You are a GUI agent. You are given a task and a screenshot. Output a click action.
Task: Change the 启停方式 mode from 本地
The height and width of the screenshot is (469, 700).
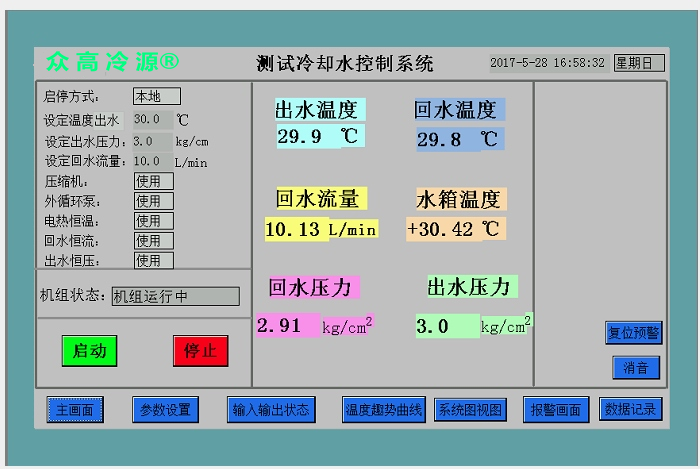click(x=156, y=97)
